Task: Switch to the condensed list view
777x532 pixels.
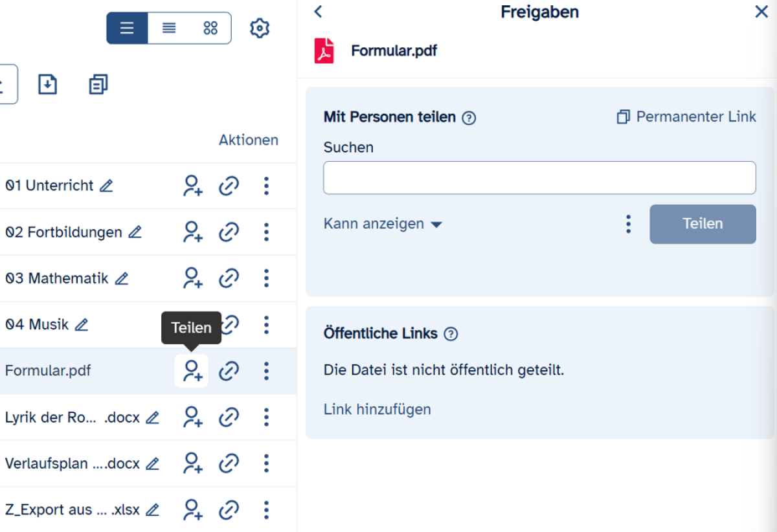Action: pos(169,28)
